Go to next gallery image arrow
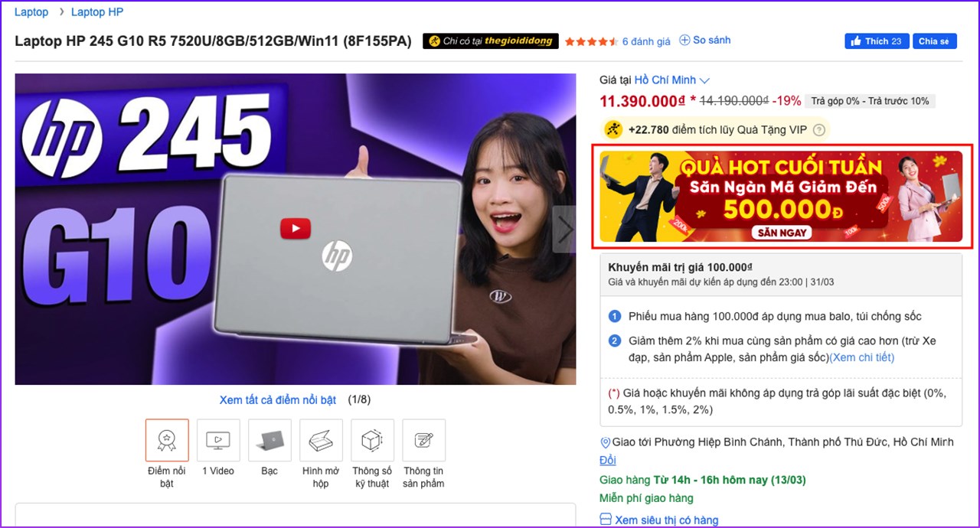980x528 pixels. click(565, 230)
